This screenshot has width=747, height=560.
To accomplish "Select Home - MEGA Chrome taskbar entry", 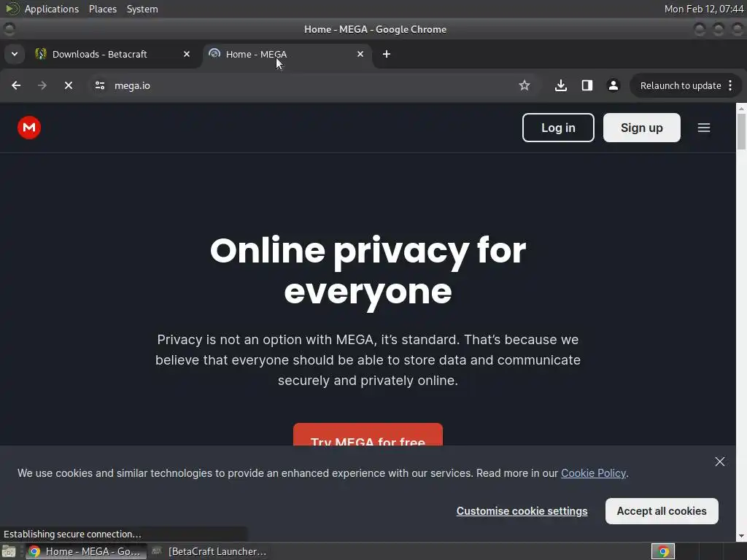I will [86, 551].
